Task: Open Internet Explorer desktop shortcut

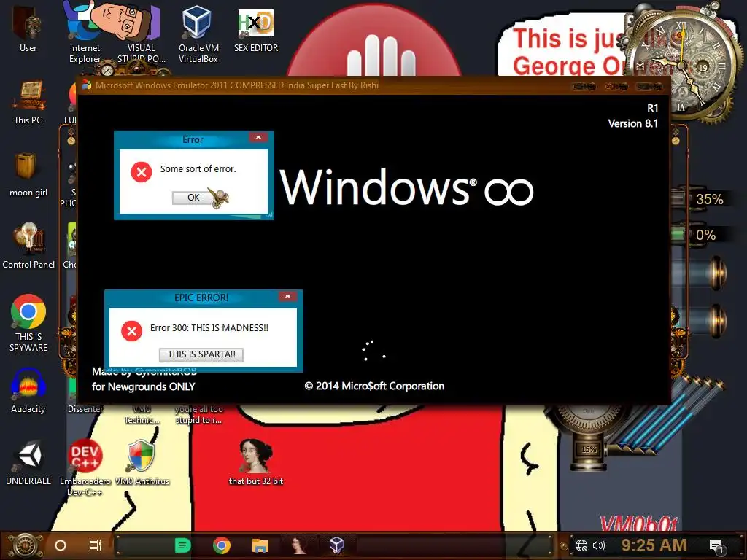Action: coord(85,32)
